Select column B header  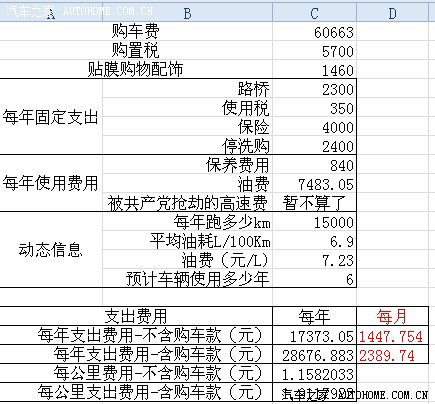pyautogui.click(x=187, y=13)
